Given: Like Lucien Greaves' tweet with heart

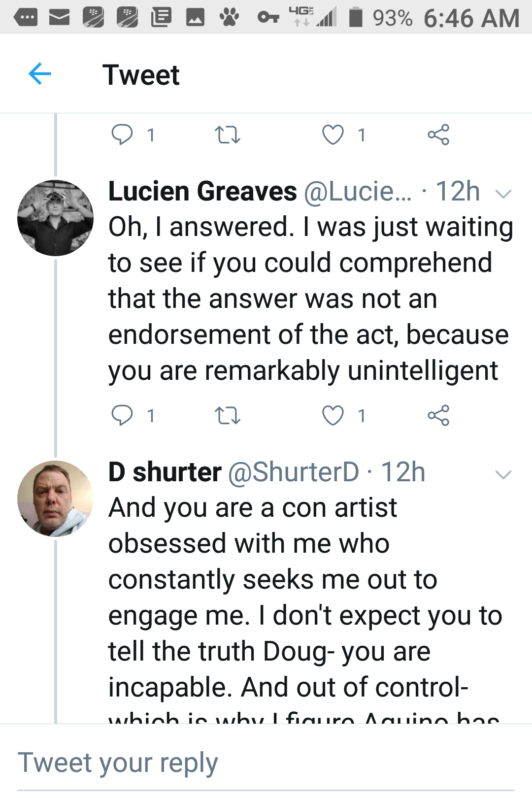Looking at the screenshot, I should point(333,415).
